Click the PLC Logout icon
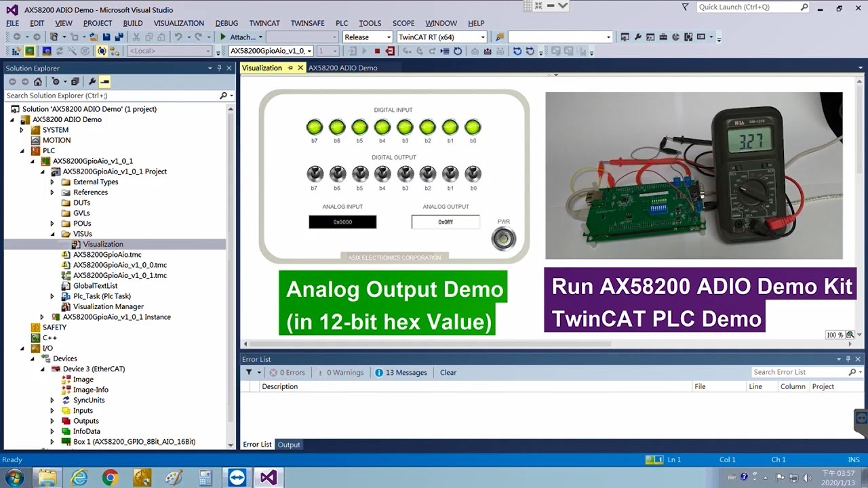Screen dimensions: 868x488 390,51
